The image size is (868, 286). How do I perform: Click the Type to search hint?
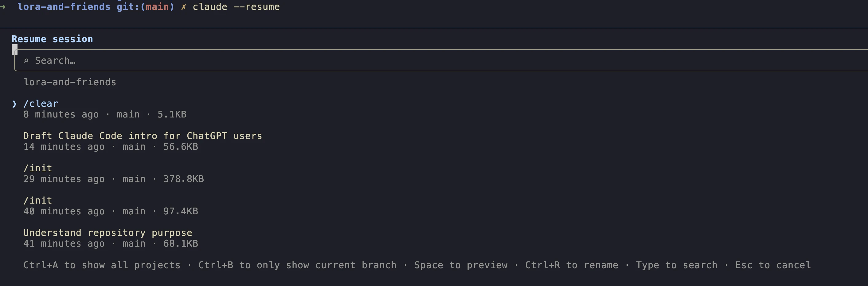[x=677, y=265]
